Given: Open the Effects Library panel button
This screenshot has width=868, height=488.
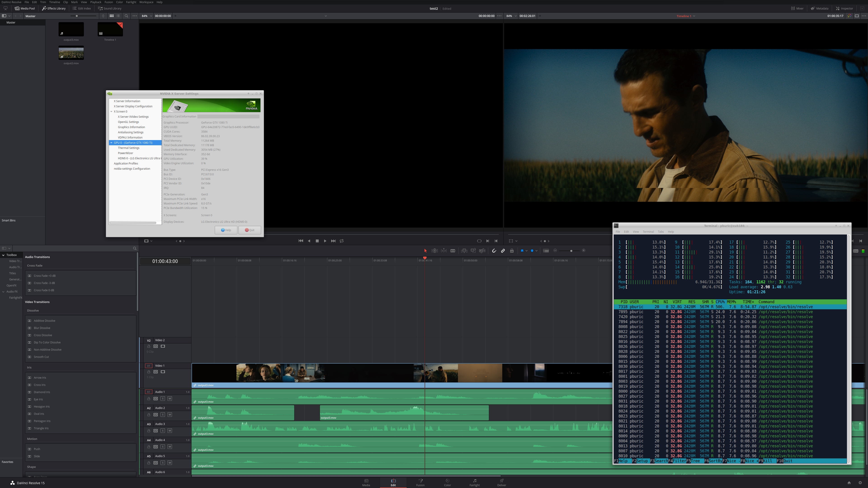Looking at the screenshot, I should pos(54,8).
